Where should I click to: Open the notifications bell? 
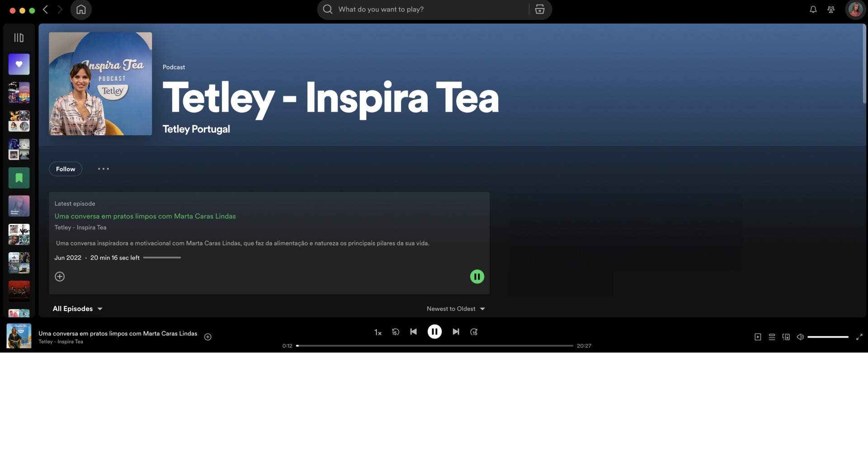point(813,9)
